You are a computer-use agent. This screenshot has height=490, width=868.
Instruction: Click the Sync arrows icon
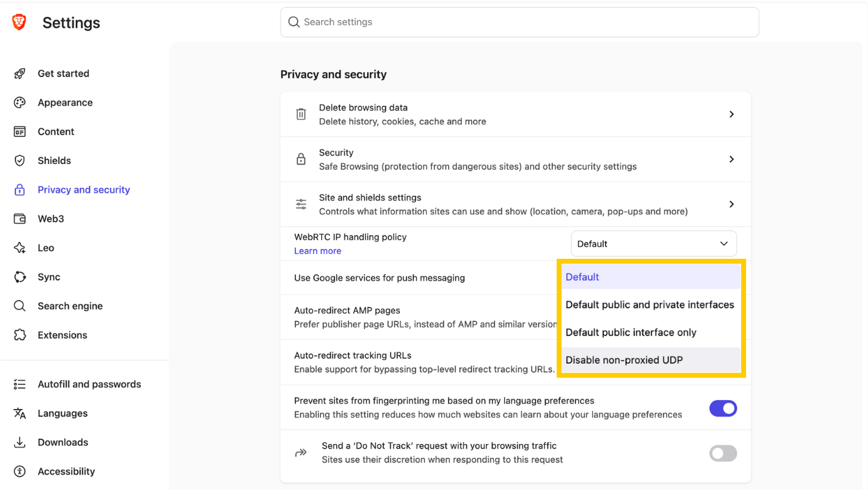(x=19, y=277)
